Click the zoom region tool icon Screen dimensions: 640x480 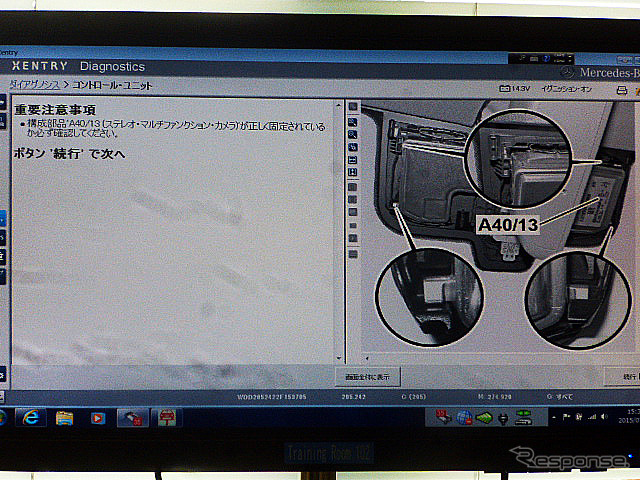pos(353,147)
